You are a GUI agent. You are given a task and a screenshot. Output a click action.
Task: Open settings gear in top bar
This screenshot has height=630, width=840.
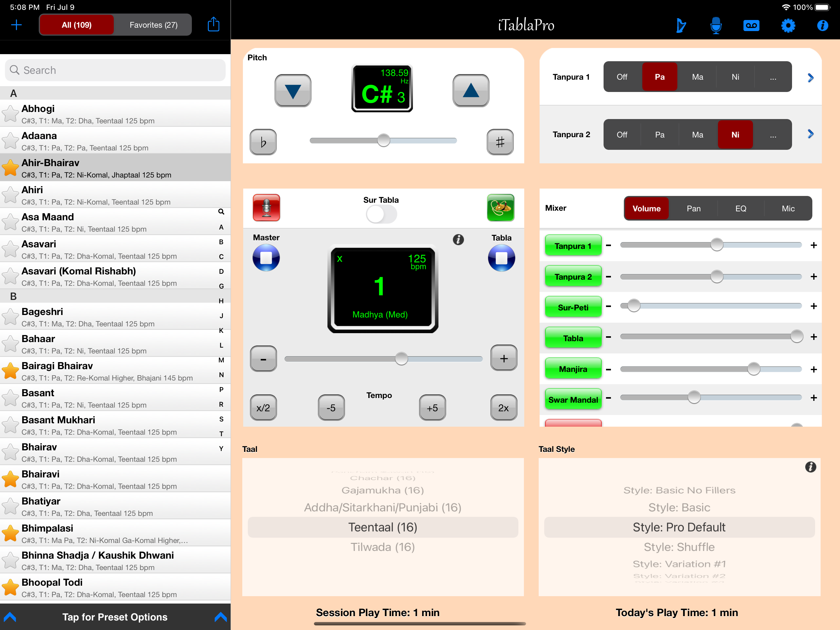[x=788, y=26]
